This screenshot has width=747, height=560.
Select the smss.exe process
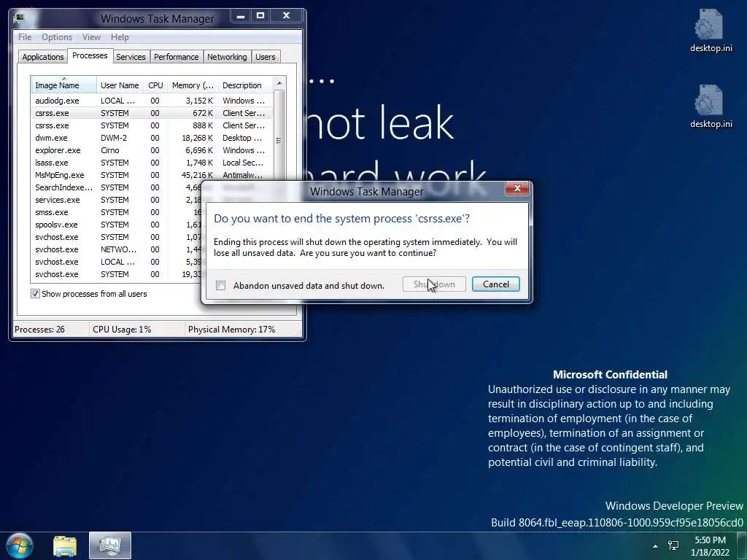(x=116, y=212)
